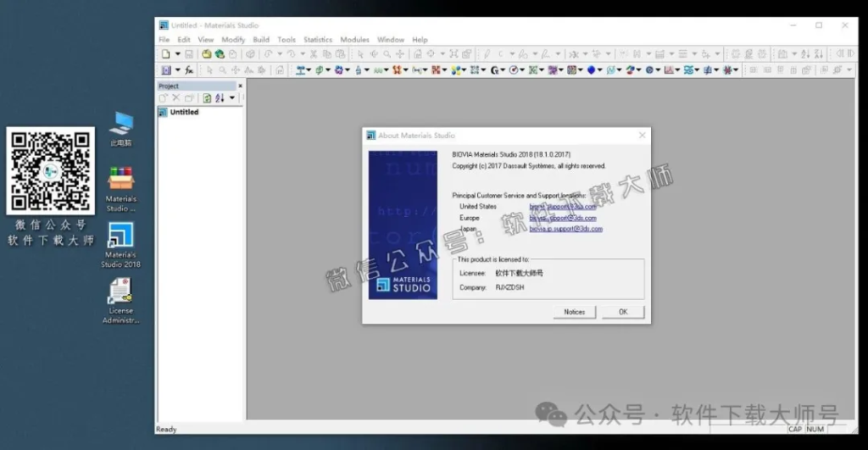Click the Sketch pencil tool icon
Viewport: 868px width, 450px height.
pos(487,54)
